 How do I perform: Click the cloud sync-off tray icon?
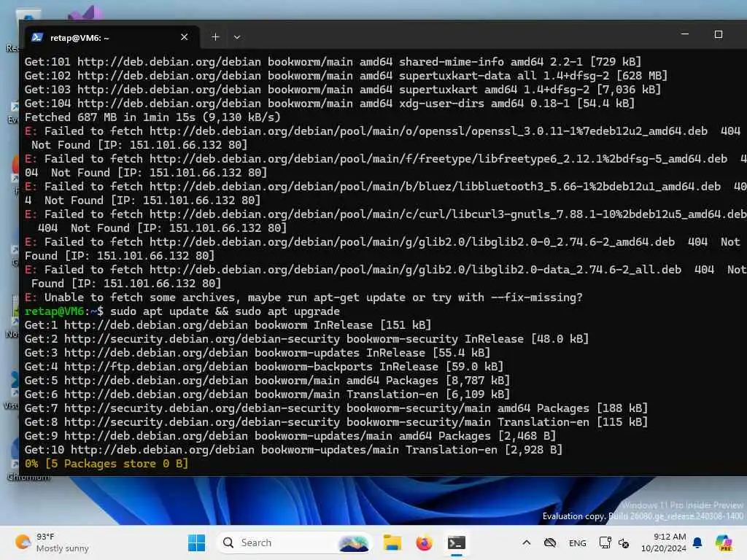(x=550, y=542)
